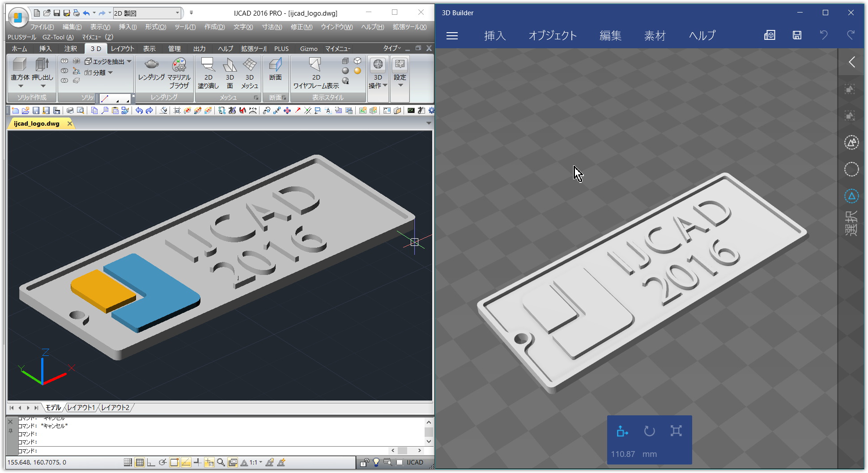Click the lock icon in IJCAD status tray
868x473 pixels.
[365, 463]
